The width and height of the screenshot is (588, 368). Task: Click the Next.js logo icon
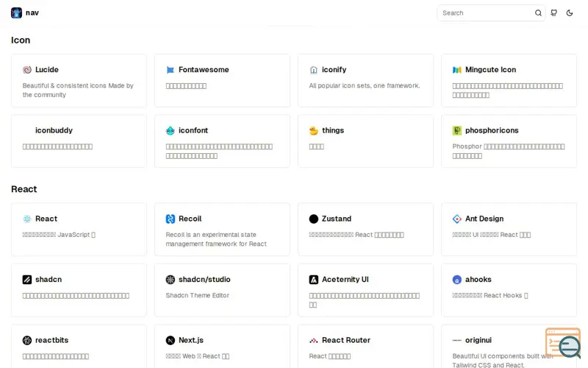[171, 341]
